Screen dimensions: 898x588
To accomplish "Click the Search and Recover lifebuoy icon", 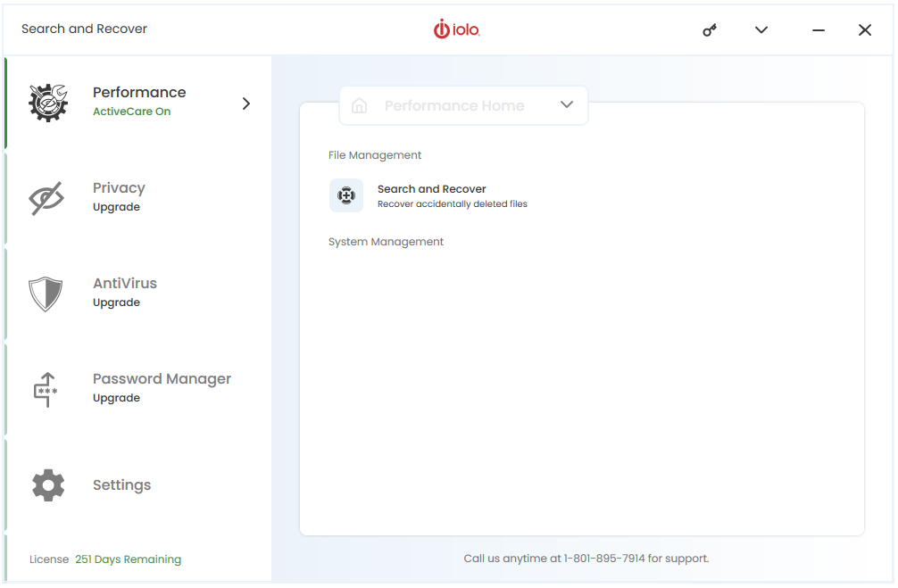I will click(346, 195).
